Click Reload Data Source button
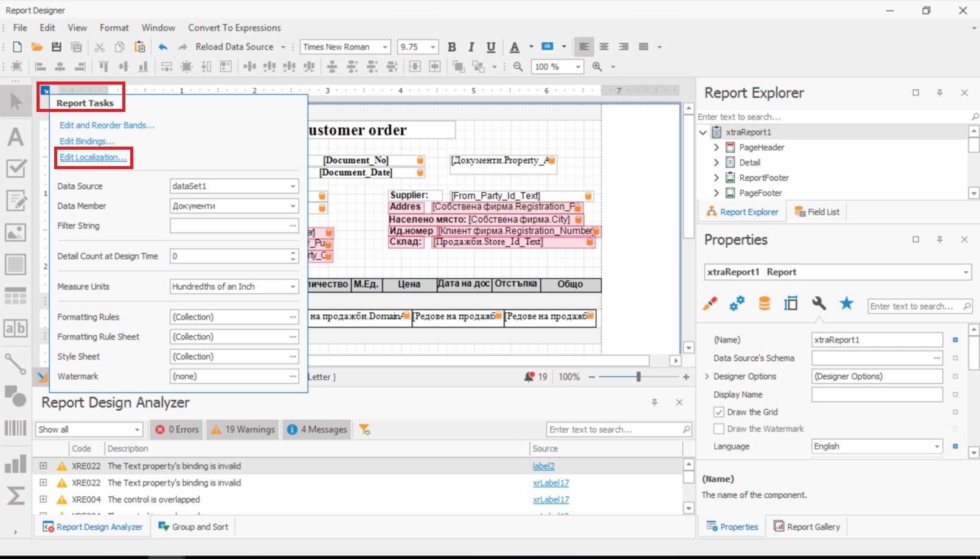The height and width of the screenshot is (559, 980). pyautogui.click(x=234, y=47)
